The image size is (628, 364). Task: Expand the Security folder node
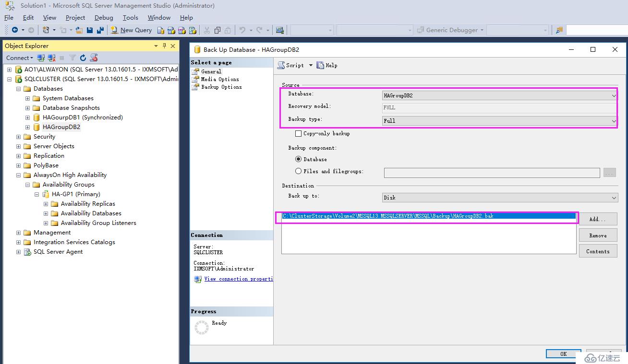18,137
